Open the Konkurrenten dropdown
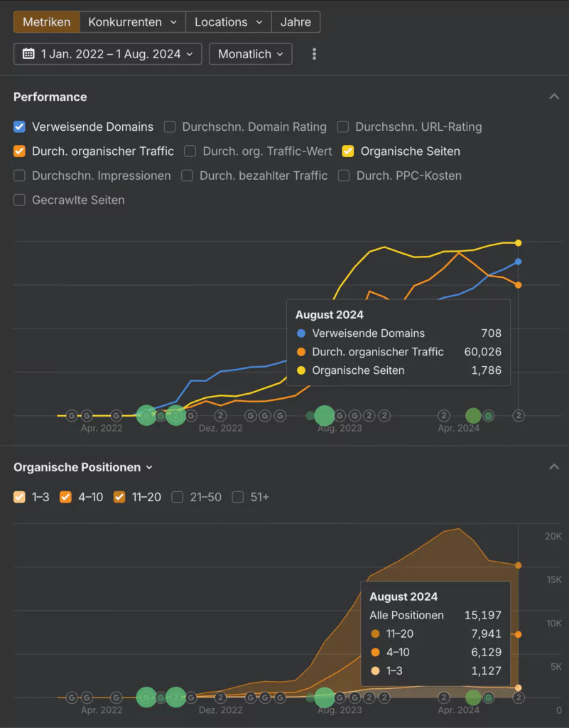 [x=132, y=21]
